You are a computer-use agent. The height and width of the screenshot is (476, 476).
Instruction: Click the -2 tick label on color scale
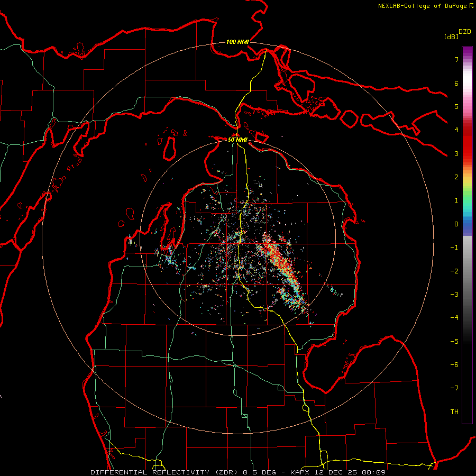(454, 271)
